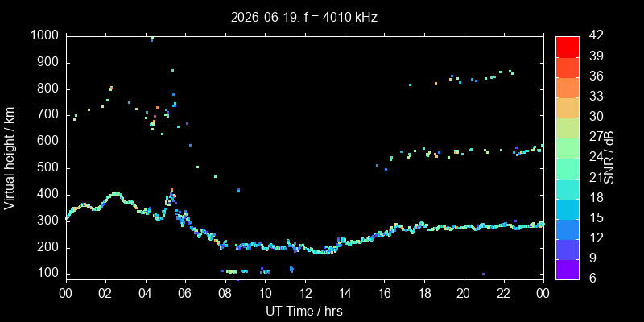
Task: Click the orange point atop the 05:20 spike
Action: 171,190
